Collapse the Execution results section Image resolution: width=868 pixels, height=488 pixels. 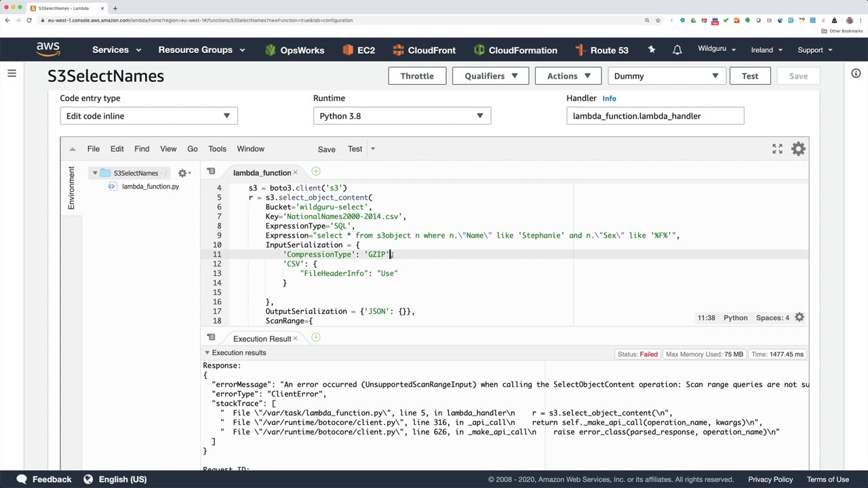point(207,353)
